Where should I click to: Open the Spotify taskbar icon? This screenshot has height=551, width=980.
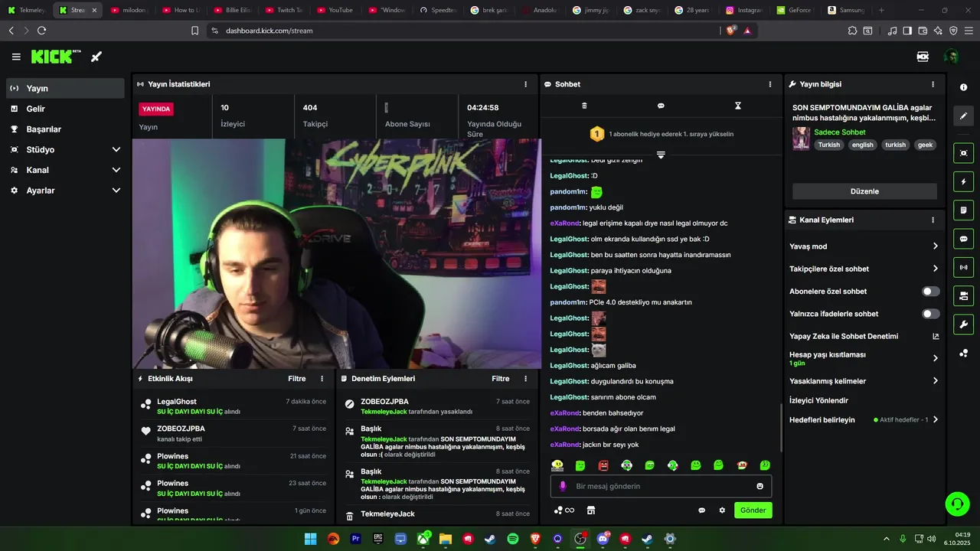[x=512, y=539]
